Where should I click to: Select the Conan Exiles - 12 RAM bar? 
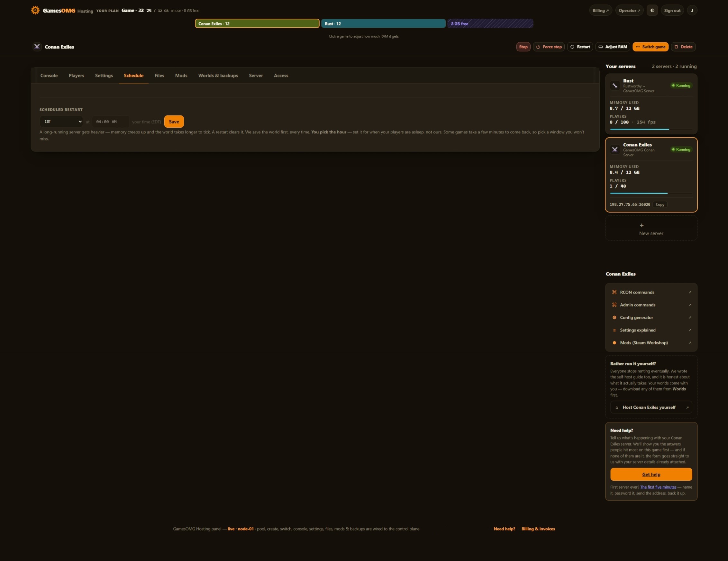coord(257,23)
